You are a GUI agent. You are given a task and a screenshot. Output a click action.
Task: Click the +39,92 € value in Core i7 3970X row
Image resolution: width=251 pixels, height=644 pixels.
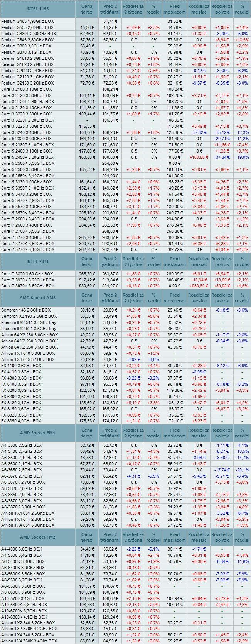tap(222, 286)
